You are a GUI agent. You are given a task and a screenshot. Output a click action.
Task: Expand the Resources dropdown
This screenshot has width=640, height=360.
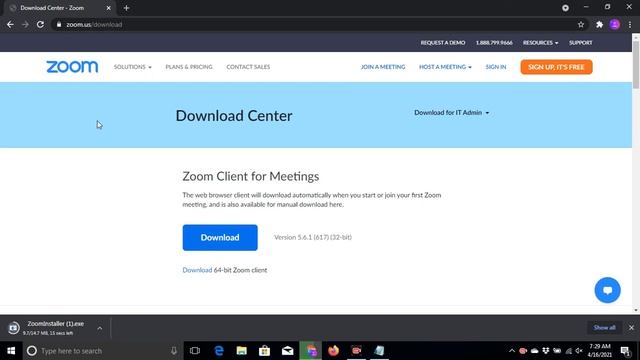pyautogui.click(x=540, y=42)
